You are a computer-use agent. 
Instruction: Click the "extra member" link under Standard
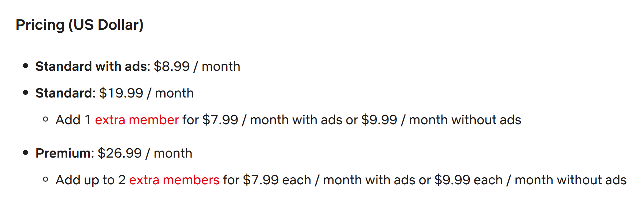click(137, 120)
